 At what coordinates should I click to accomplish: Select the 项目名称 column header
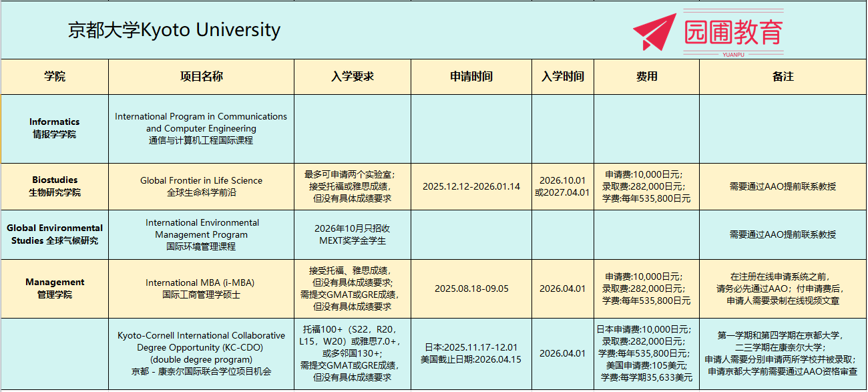(201, 77)
